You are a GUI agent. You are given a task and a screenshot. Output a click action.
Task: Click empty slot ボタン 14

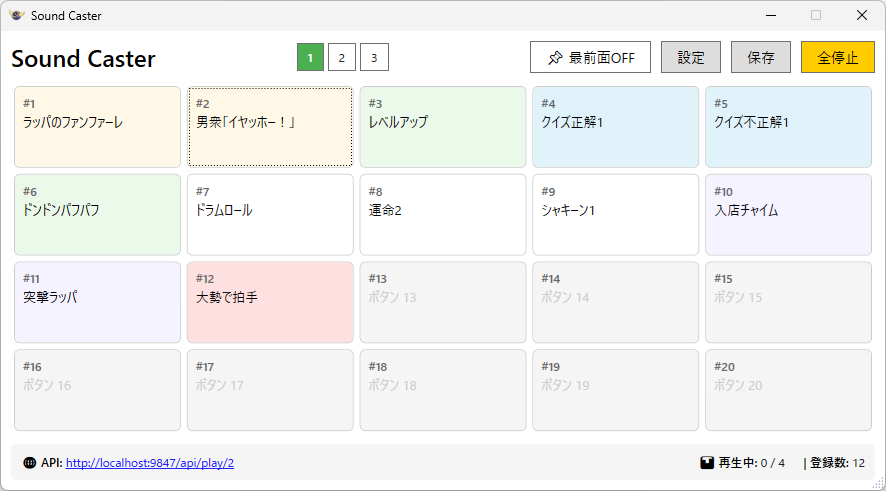(615, 302)
